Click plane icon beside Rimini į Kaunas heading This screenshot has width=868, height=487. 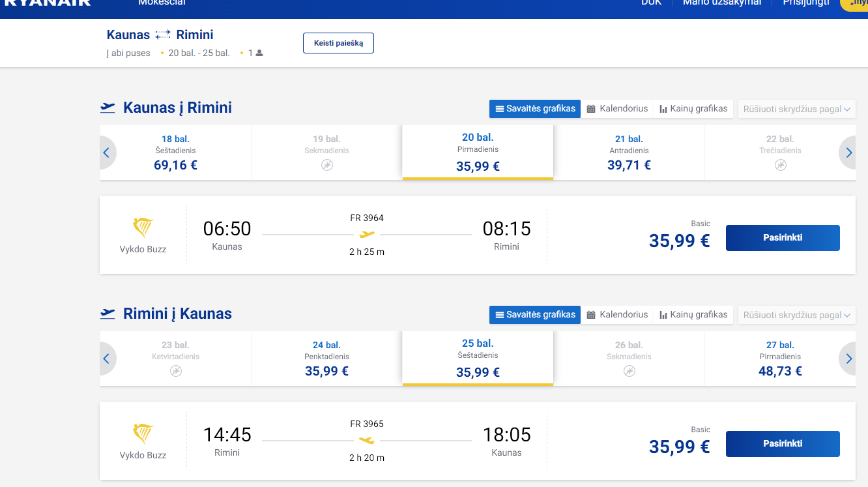(108, 314)
